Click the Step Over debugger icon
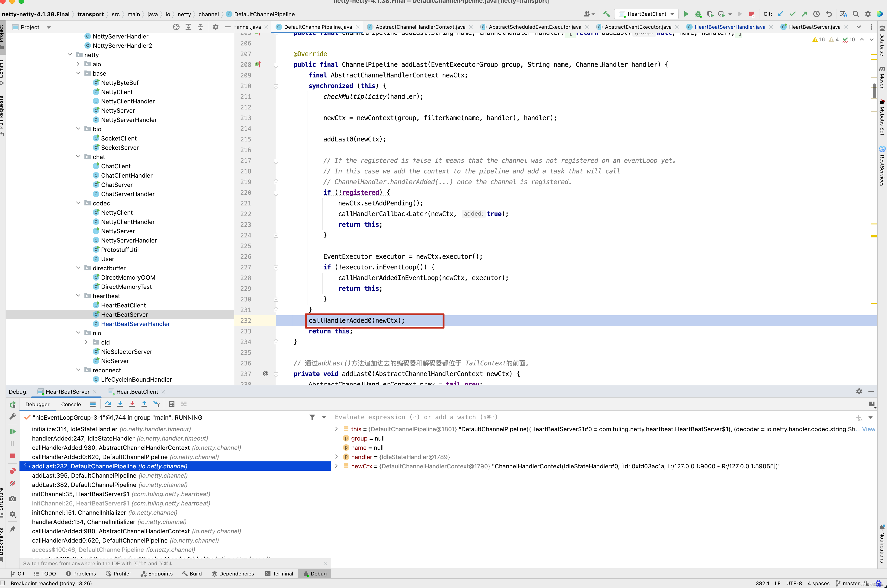This screenshot has width=887, height=588. [108, 404]
